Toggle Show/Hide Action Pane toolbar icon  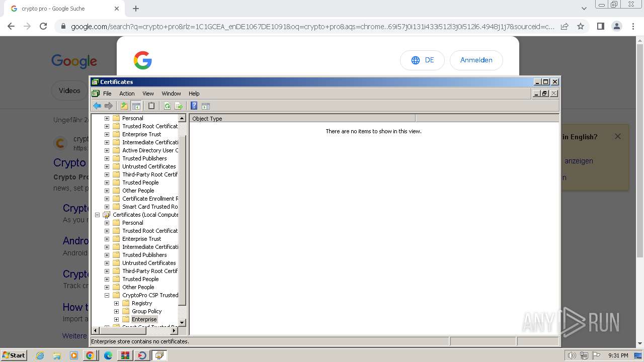point(205,106)
